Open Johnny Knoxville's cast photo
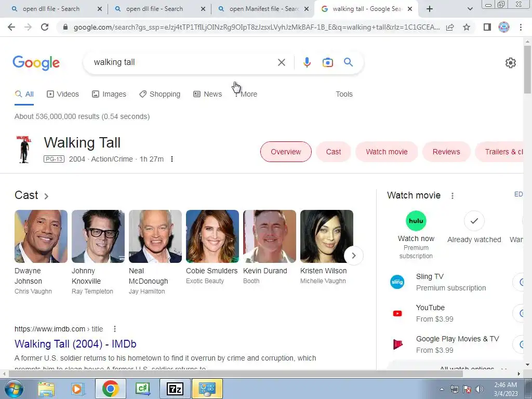Viewport: 532px width, 399px height. point(98,236)
